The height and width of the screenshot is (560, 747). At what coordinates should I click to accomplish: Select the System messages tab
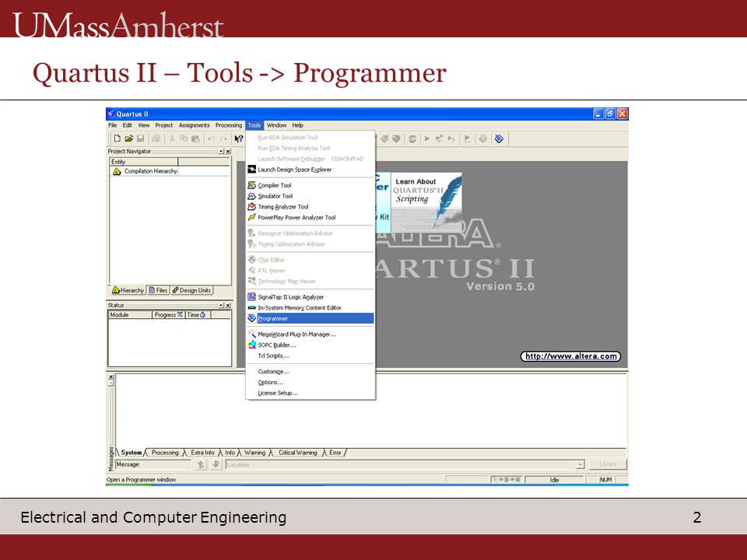click(x=131, y=453)
